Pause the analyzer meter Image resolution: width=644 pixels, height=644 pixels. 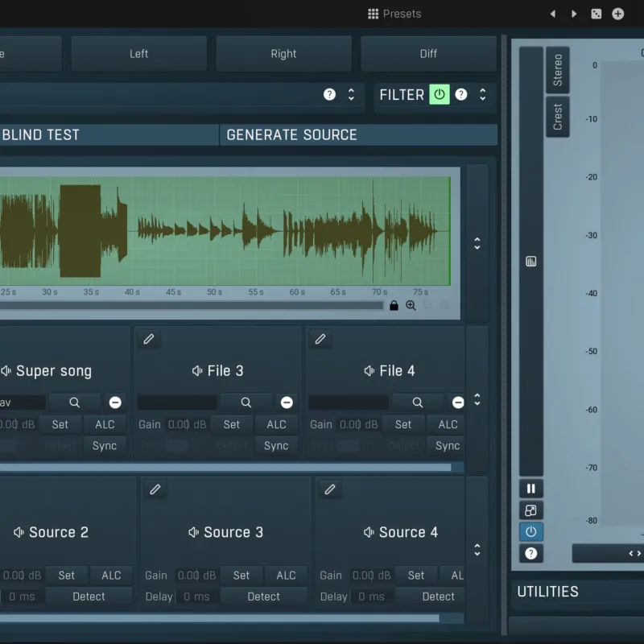coord(531,489)
